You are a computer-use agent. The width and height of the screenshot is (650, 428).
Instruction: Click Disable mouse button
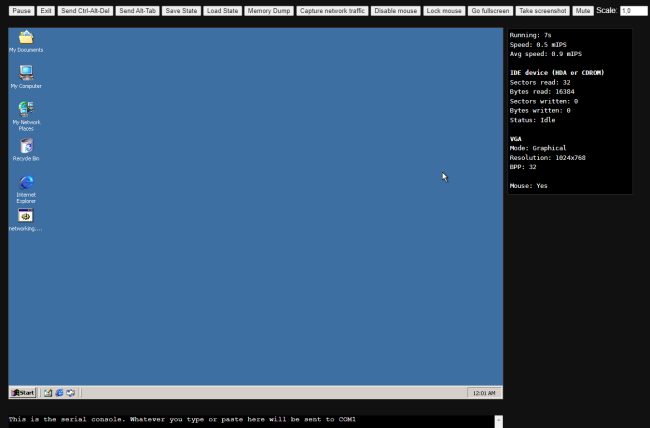click(x=396, y=11)
